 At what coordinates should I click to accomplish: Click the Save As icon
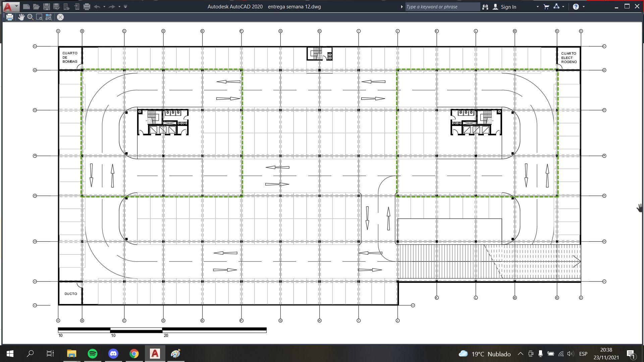point(56,7)
